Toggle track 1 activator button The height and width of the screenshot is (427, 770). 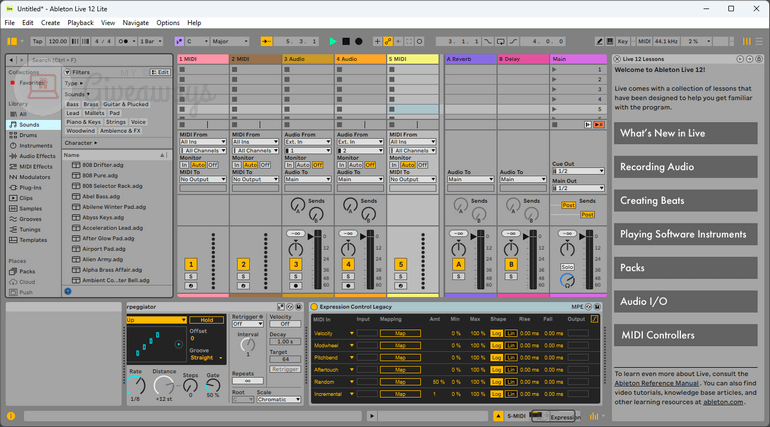click(191, 265)
